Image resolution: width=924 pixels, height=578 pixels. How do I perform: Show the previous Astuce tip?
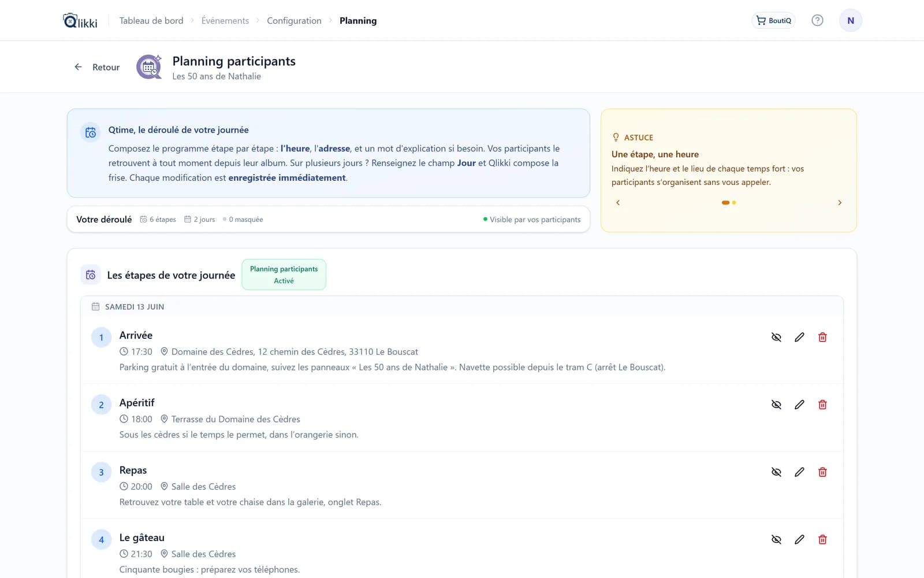pos(618,202)
